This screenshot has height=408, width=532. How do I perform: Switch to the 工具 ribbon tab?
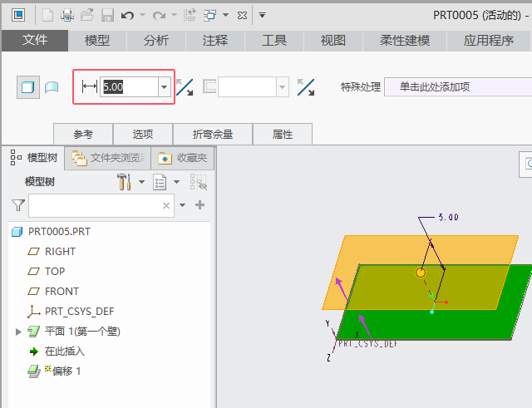pyautogui.click(x=274, y=41)
